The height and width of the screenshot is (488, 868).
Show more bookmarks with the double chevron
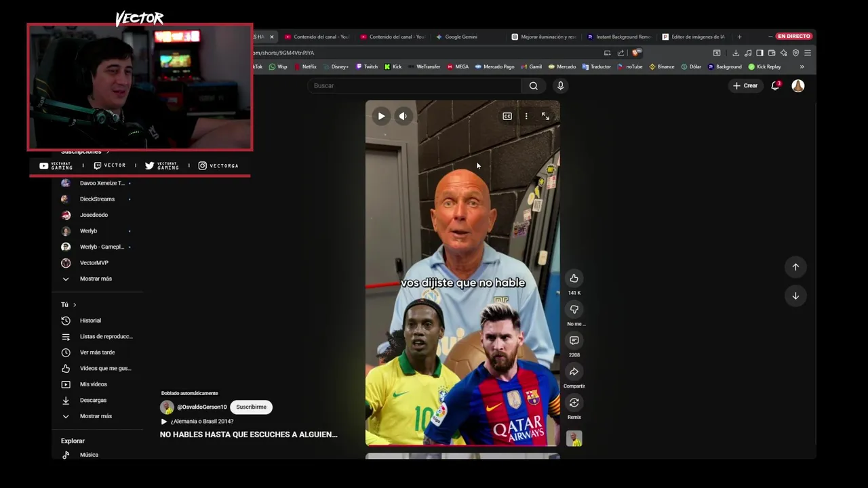(x=802, y=66)
